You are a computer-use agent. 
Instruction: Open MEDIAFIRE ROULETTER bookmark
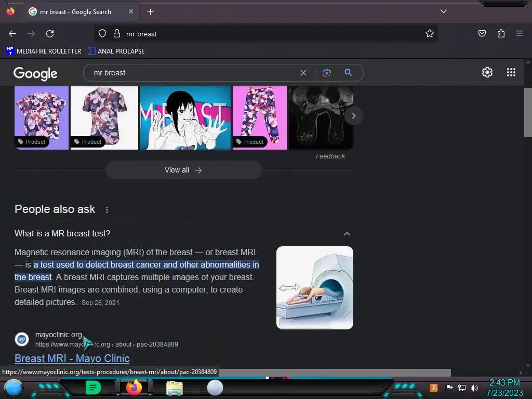point(44,51)
